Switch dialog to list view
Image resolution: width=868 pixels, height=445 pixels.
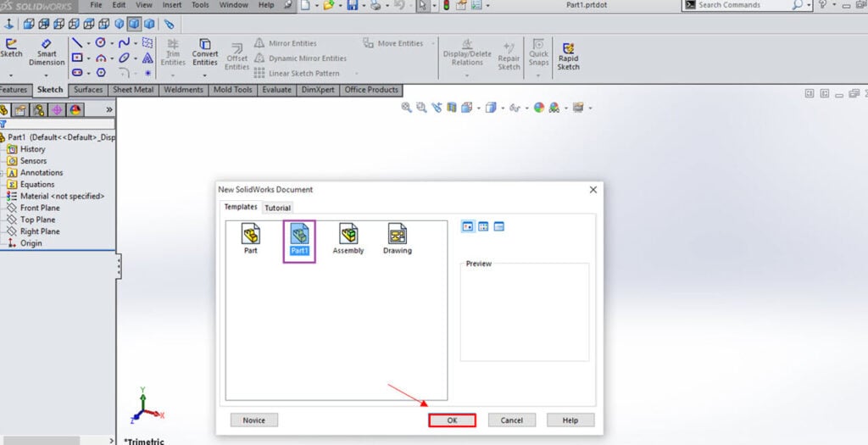coord(483,226)
